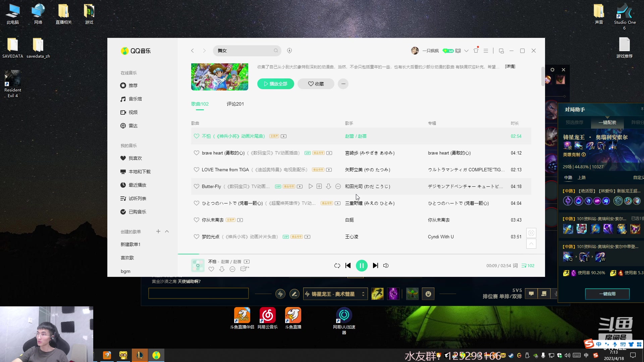The height and width of the screenshot is (362, 644).
Task: Open the 视频 section in the sidebar
Action: (x=133, y=112)
